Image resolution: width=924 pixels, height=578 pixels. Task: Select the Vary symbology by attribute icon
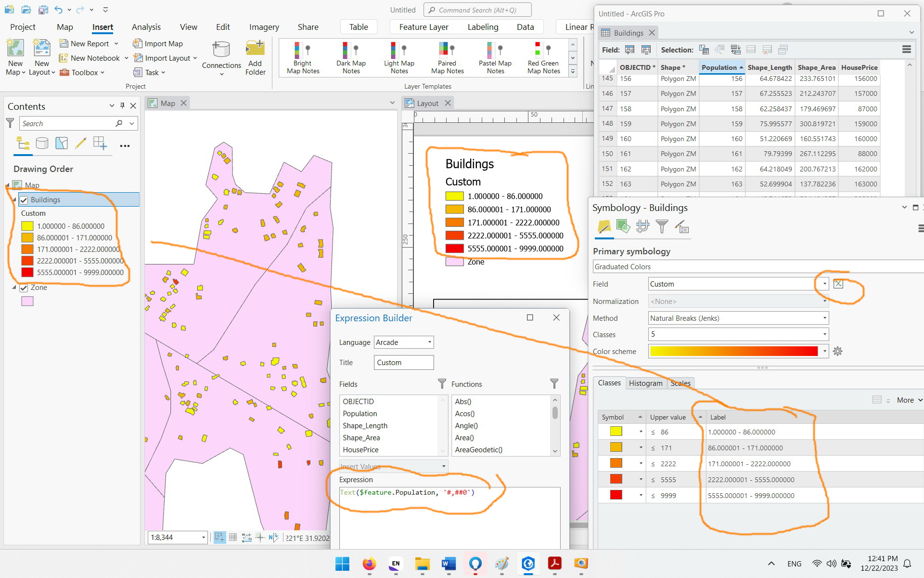pyautogui.click(x=624, y=226)
